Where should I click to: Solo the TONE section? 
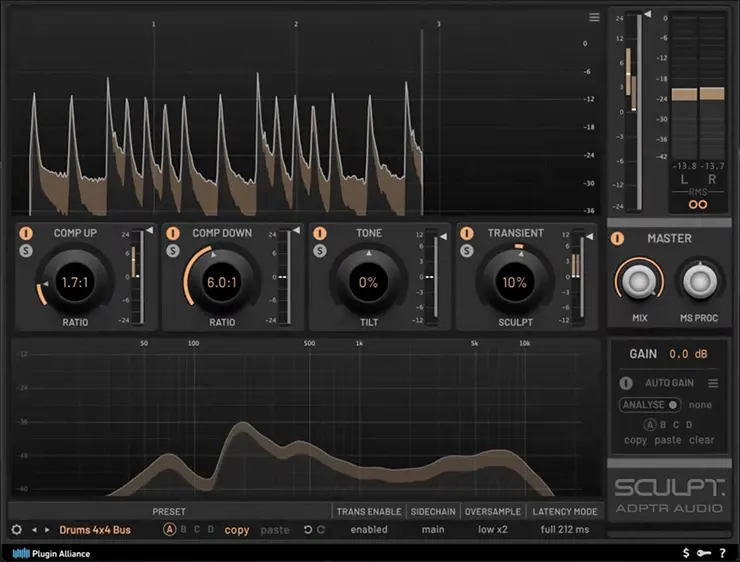[320, 251]
